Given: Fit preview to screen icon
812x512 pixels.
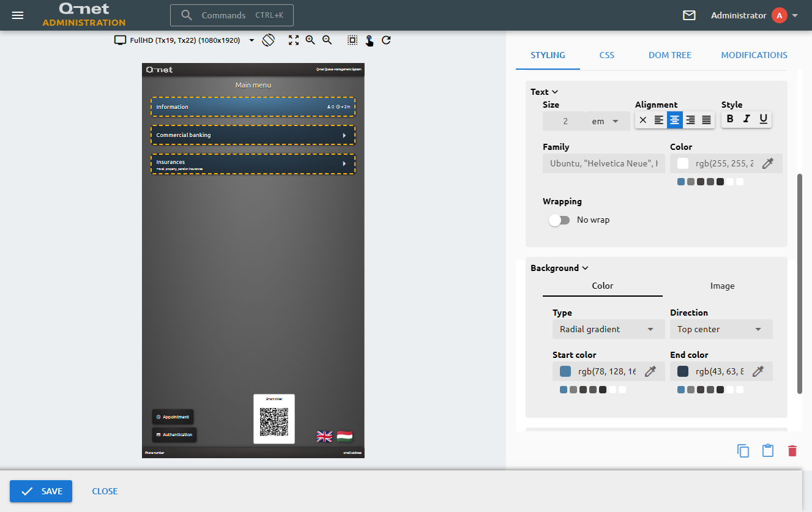Looking at the screenshot, I should pyautogui.click(x=294, y=40).
